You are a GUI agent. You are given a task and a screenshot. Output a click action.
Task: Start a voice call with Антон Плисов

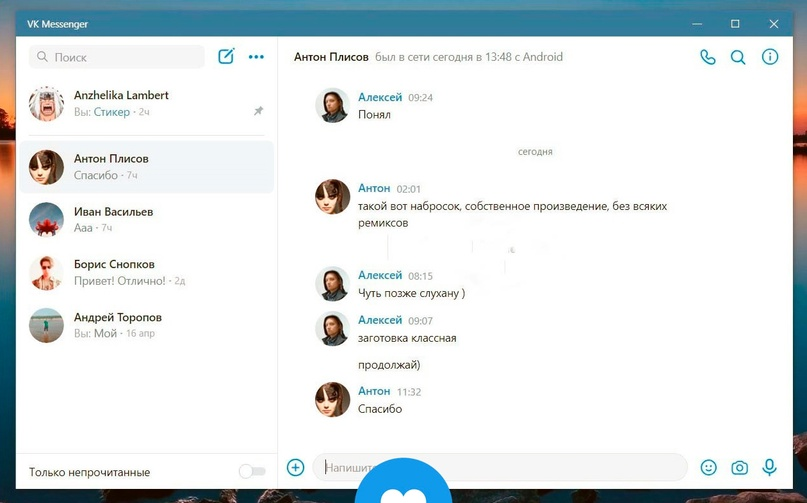(708, 57)
